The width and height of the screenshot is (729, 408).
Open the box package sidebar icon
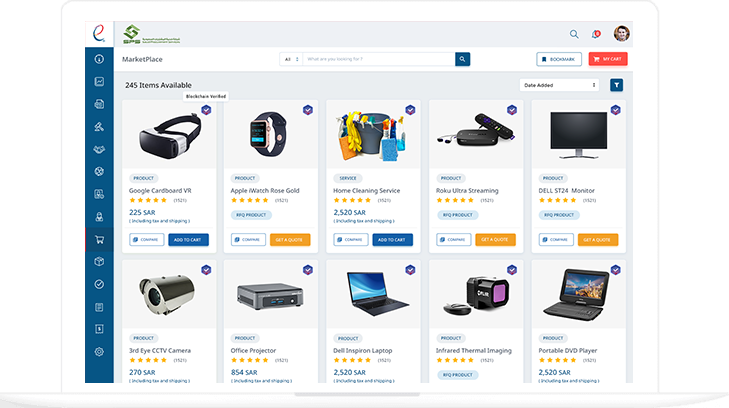(99, 262)
